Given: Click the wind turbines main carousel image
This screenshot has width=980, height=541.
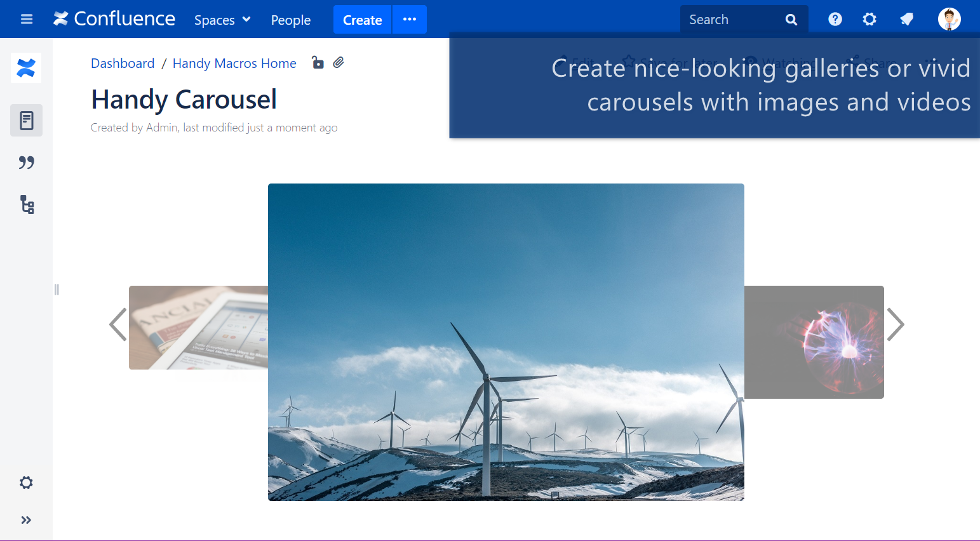Looking at the screenshot, I should 506,342.
